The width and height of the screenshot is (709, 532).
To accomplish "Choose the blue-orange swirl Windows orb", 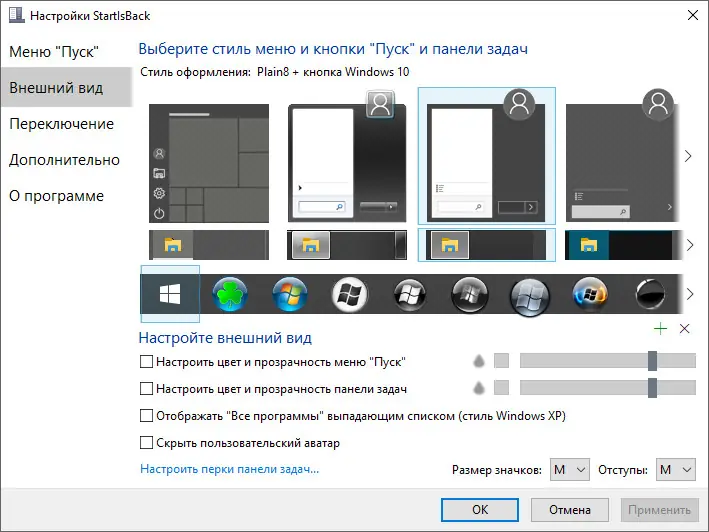I will click(590, 294).
